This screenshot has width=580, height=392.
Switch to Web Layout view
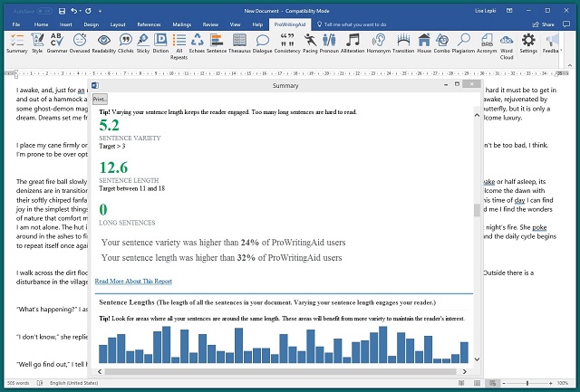(x=492, y=383)
